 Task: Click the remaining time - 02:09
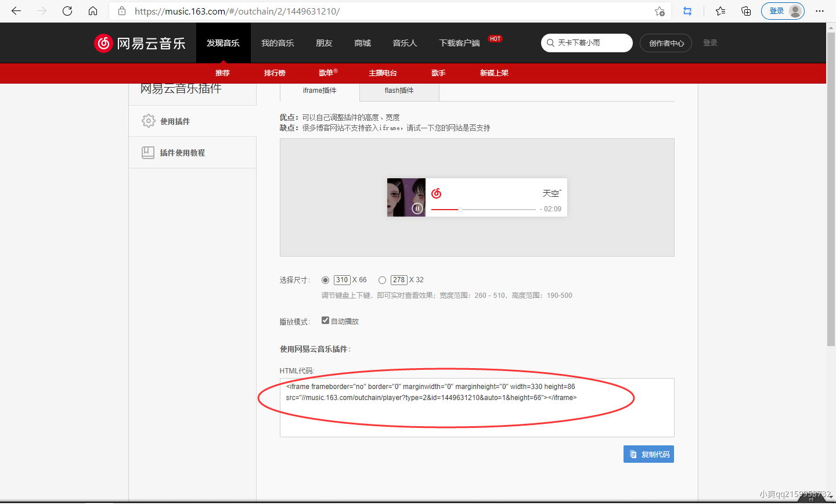pyautogui.click(x=550, y=209)
